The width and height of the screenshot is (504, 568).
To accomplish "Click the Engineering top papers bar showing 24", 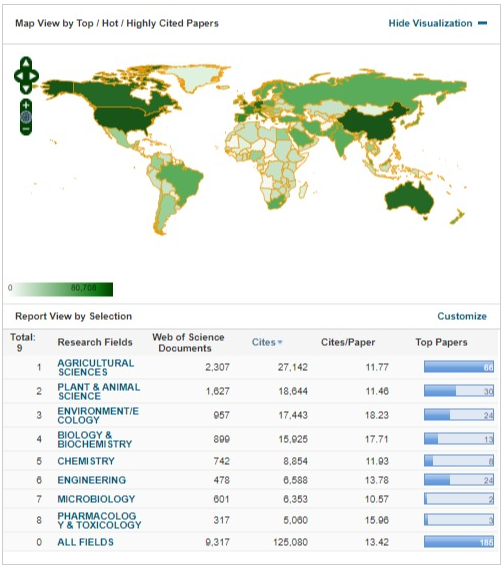I will tap(459, 480).
